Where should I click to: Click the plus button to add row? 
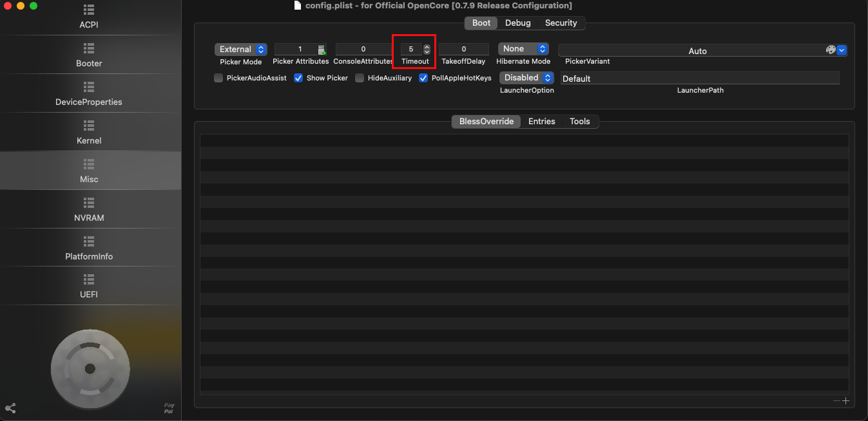pos(846,400)
